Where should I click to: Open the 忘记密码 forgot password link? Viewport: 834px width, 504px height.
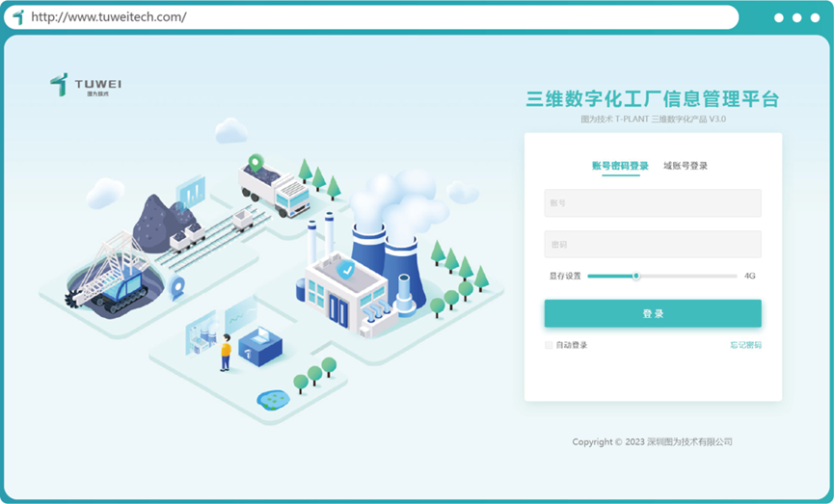745,345
